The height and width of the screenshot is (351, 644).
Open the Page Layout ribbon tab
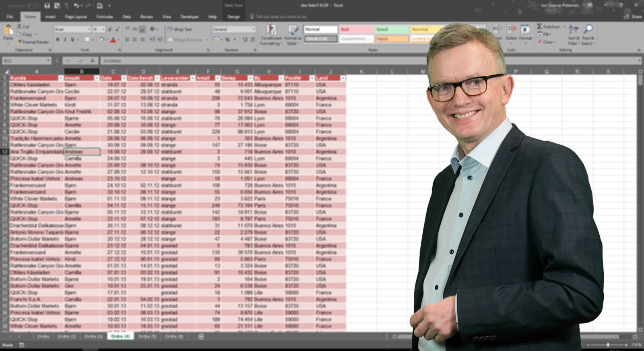click(76, 17)
